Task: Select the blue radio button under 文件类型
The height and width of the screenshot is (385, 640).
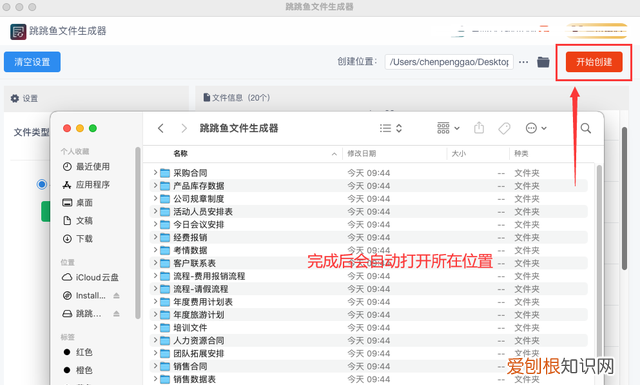Action: [x=42, y=184]
